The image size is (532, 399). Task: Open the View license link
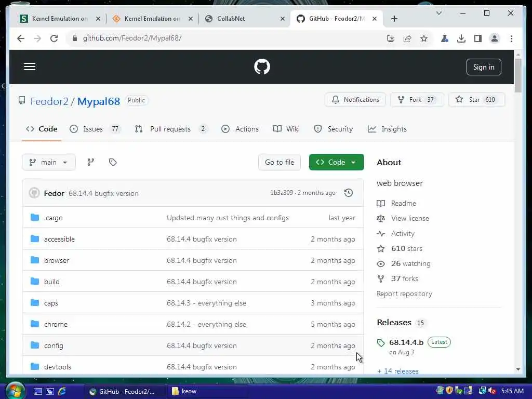410,219
